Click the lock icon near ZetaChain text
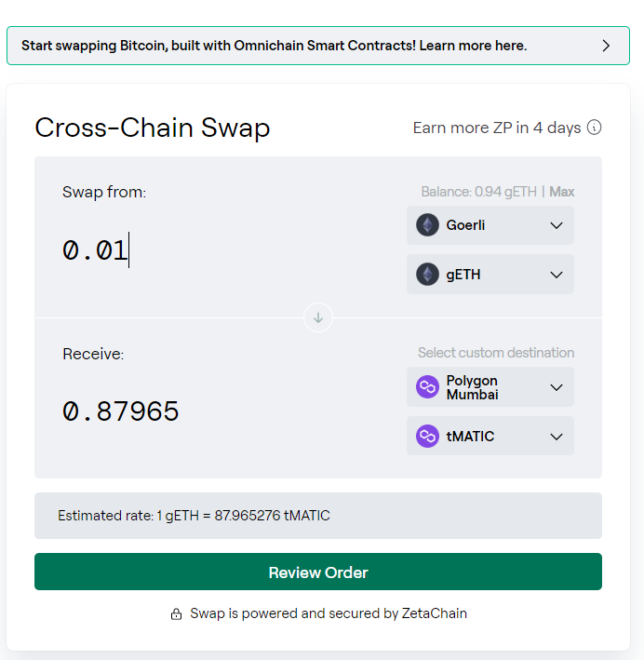Screen dimensions: 644x660 [x=177, y=614]
